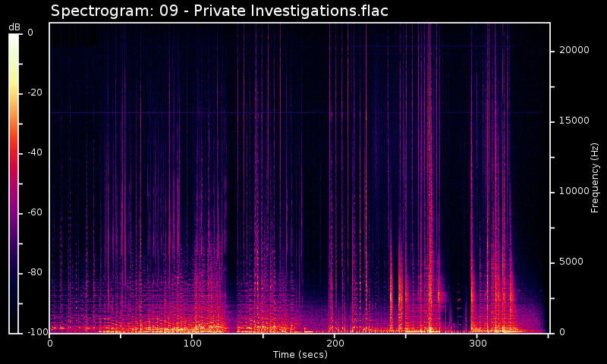Click the spectrogram title text
Image resolution: width=607 pixels, height=364 pixels.
click(x=219, y=11)
